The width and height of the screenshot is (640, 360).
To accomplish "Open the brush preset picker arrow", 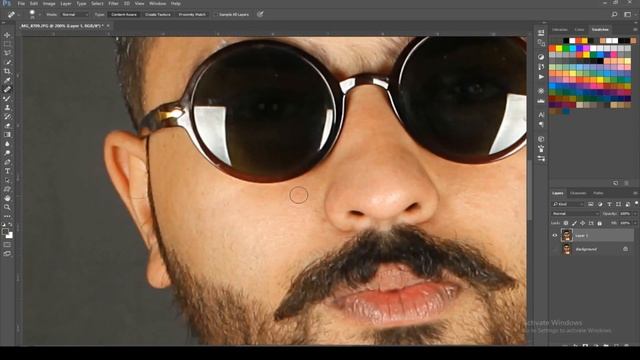I will point(39,15).
